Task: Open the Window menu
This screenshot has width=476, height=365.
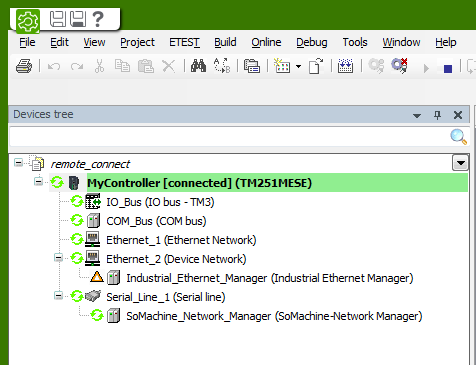Action: coord(401,42)
